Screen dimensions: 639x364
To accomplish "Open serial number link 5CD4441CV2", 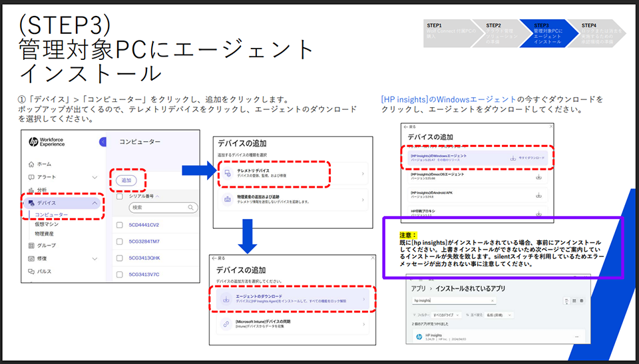I will (x=144, y=225).
